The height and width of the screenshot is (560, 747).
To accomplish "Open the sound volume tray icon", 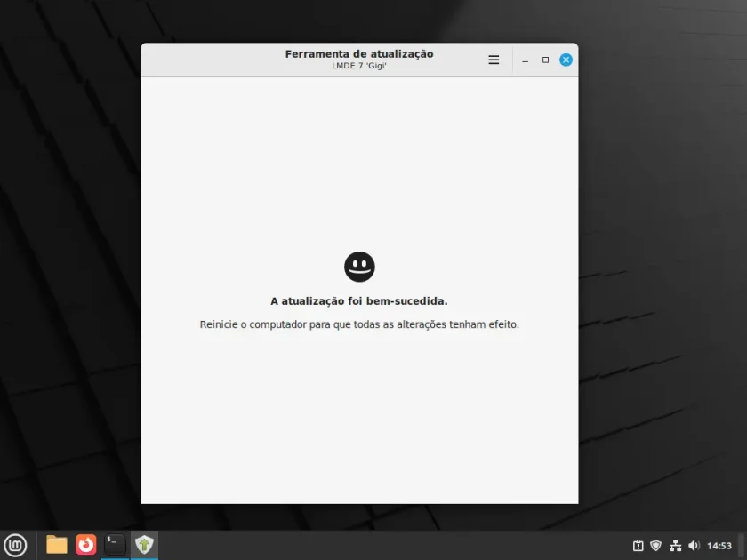I will (x=695, y=546).
